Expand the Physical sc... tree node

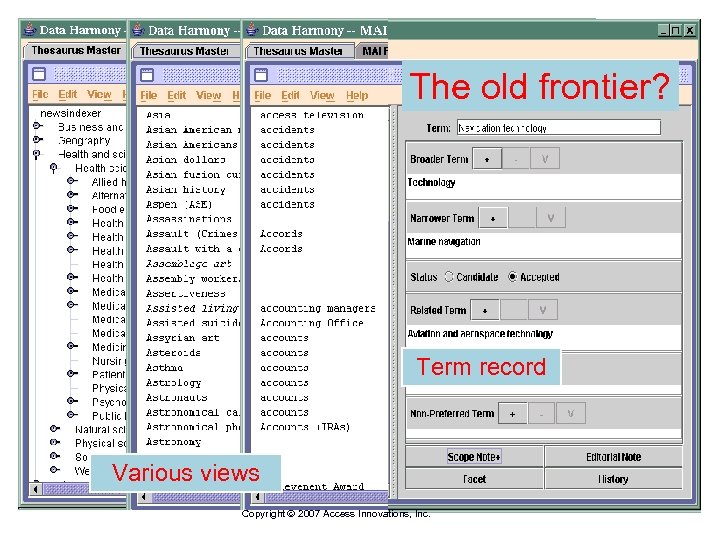click(x=55, y=443)
